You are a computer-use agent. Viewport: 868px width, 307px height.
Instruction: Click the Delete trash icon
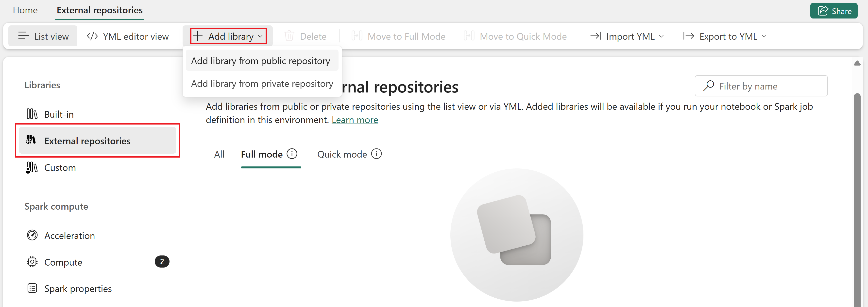coord(289,36)
